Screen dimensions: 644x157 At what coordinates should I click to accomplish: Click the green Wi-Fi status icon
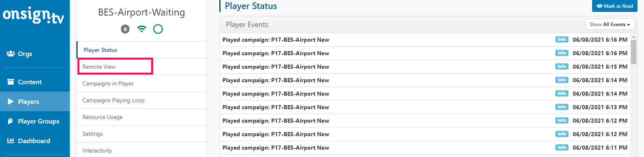pyautogui.click(x=141, y=29)
